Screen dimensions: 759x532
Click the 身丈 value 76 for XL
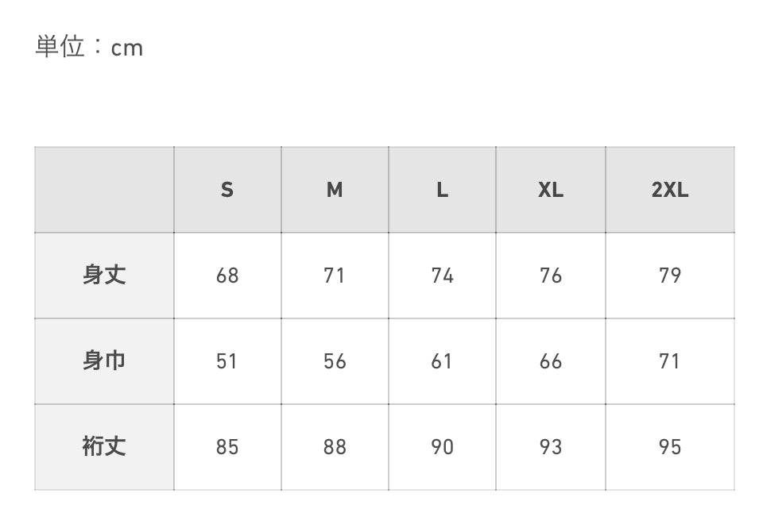point(551,276)
